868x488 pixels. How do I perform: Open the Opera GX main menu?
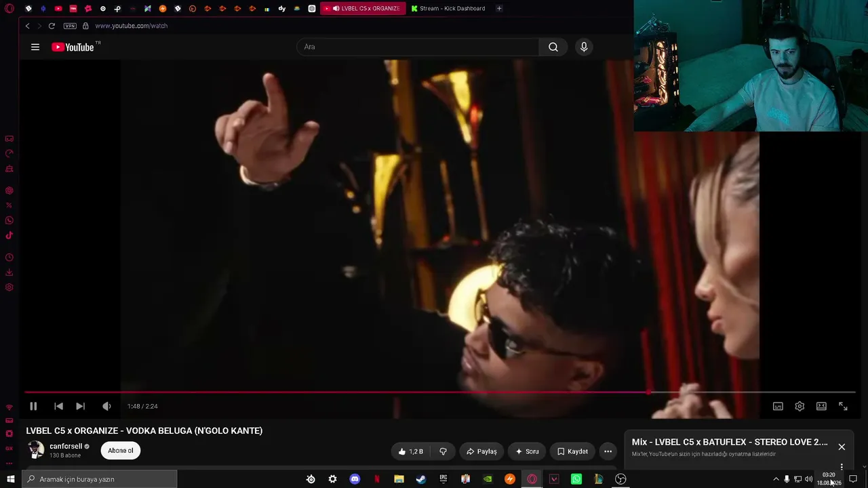(x=9, y=8)
